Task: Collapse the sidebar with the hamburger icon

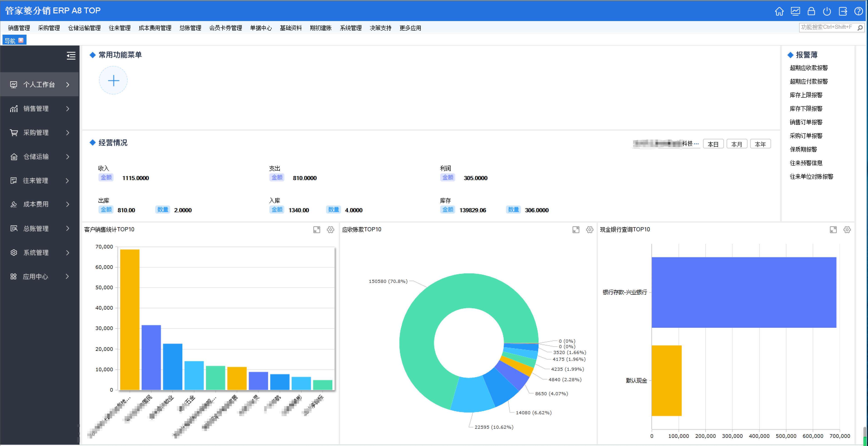Action: [71, 55]
